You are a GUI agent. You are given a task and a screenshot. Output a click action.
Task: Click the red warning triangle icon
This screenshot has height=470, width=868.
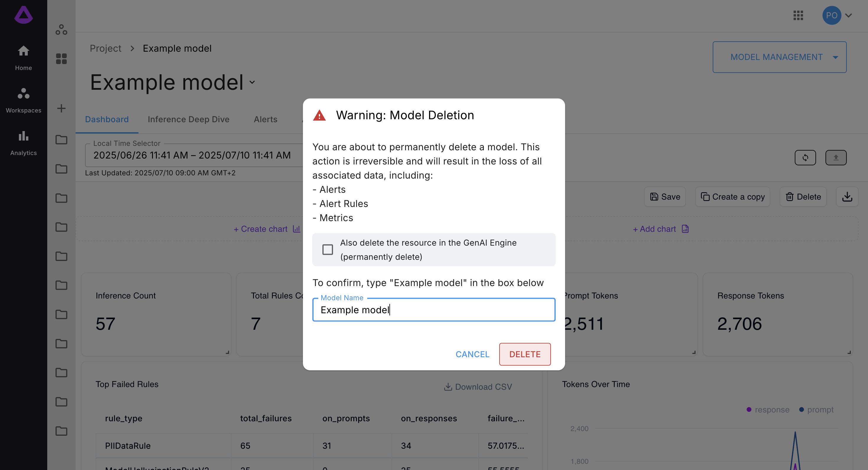click(319, 115)
